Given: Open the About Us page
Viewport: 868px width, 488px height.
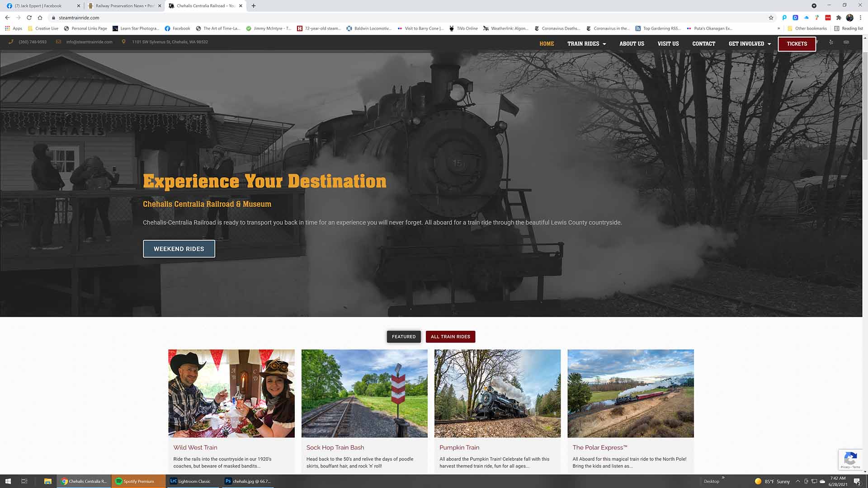Looking at the screenshot, I should coord(632,44).
